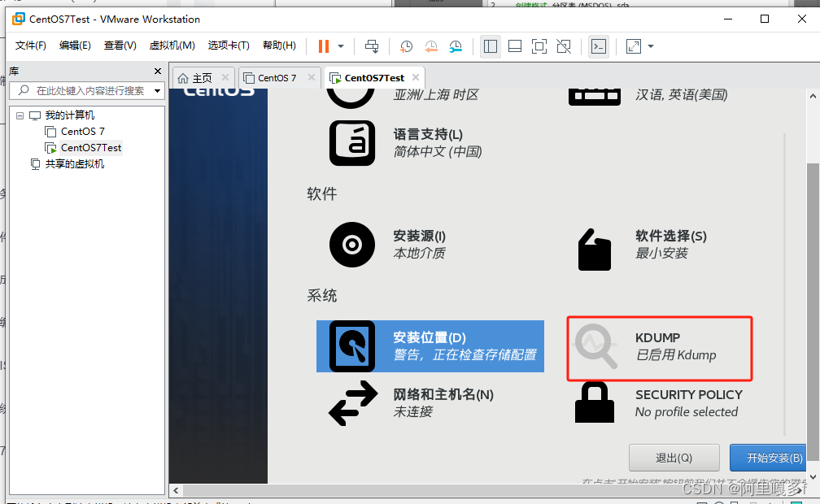Toggle the console view mode
Viewport: 820px width, 504px height.
pyautogui.click(x=598, y=46)
